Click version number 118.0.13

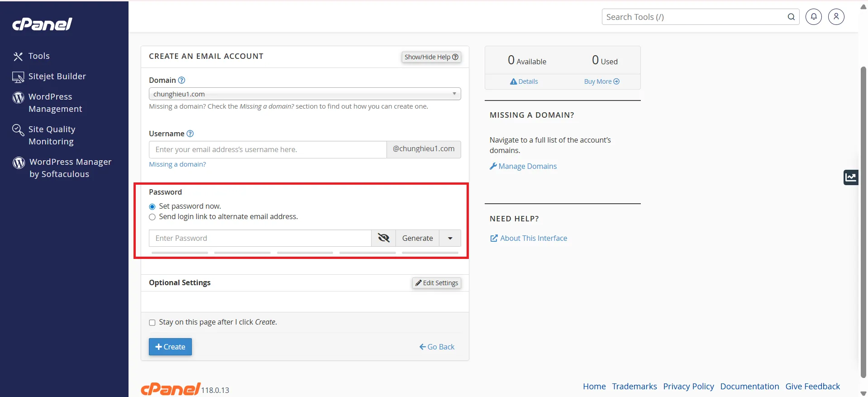pos(215,390)
